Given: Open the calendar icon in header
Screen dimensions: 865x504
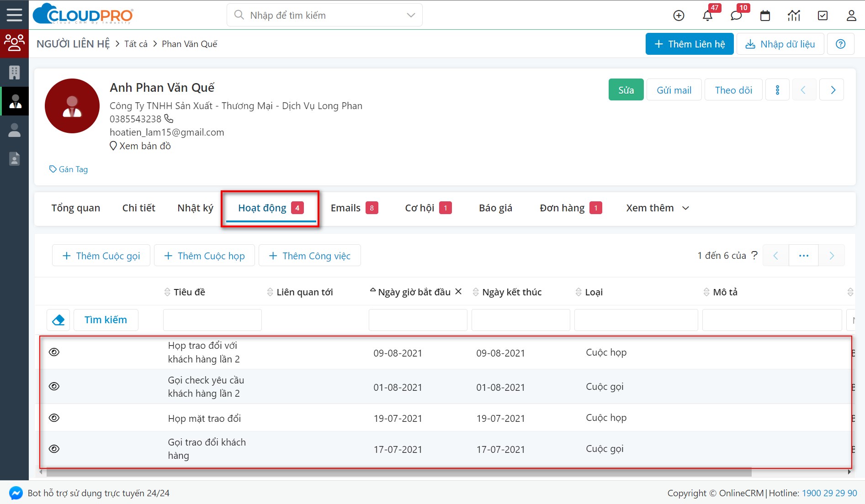Looking at the screenshot, I should [x=765, y=16].
